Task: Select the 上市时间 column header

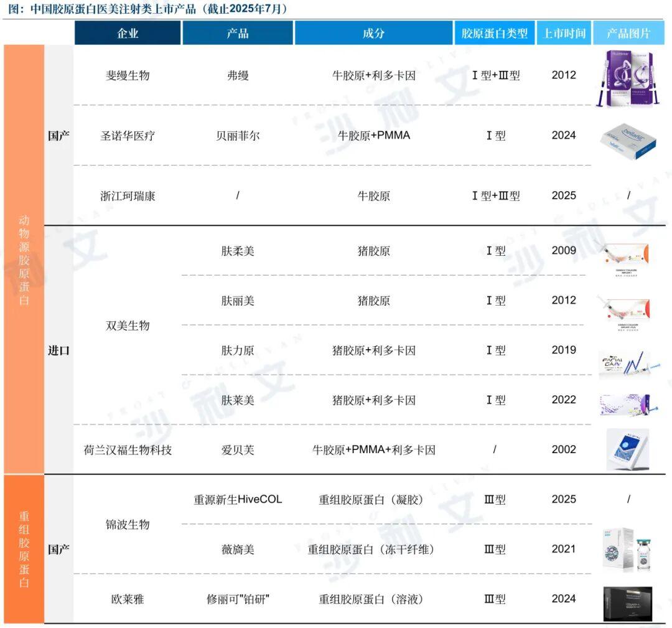Action: pos(564,34)
